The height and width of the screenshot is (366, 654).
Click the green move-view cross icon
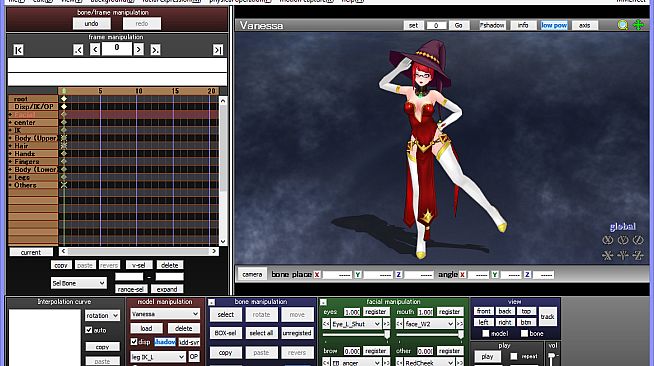click(x=638, y=25)
